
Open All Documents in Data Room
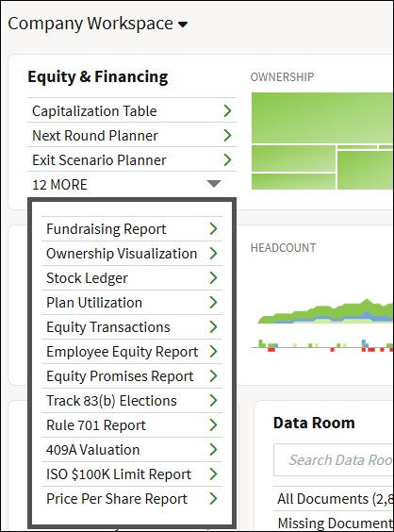point(334,499)
